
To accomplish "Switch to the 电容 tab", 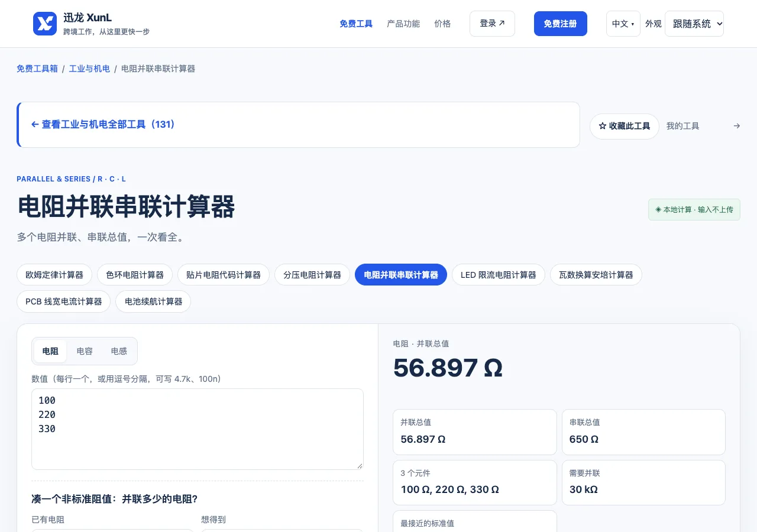I will coord(85,351).
